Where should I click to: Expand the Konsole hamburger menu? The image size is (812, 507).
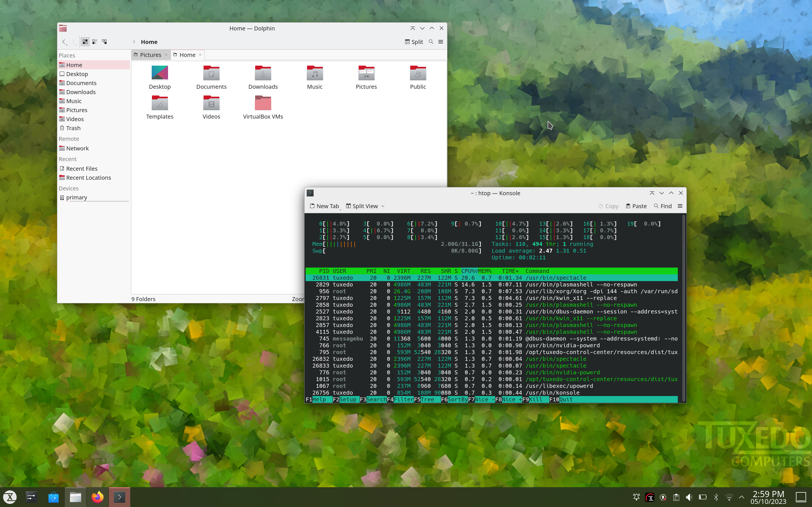tap(680, 206)
